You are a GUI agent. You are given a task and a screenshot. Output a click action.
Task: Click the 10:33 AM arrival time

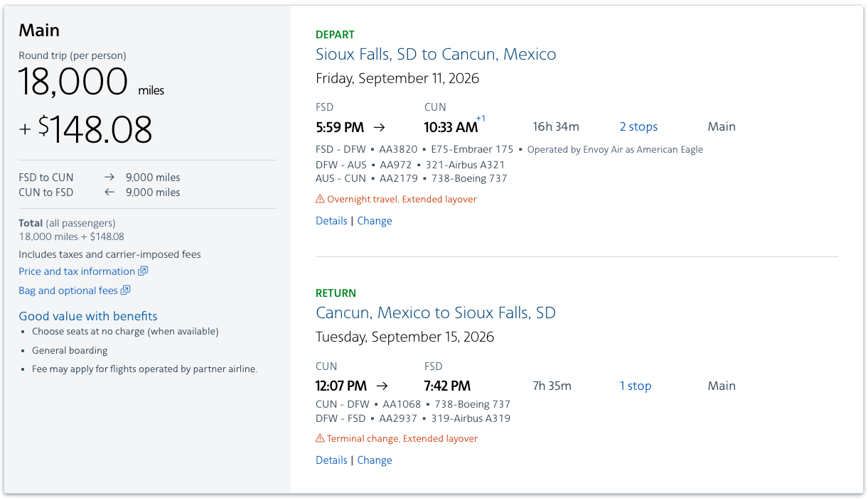click(451, 127)
